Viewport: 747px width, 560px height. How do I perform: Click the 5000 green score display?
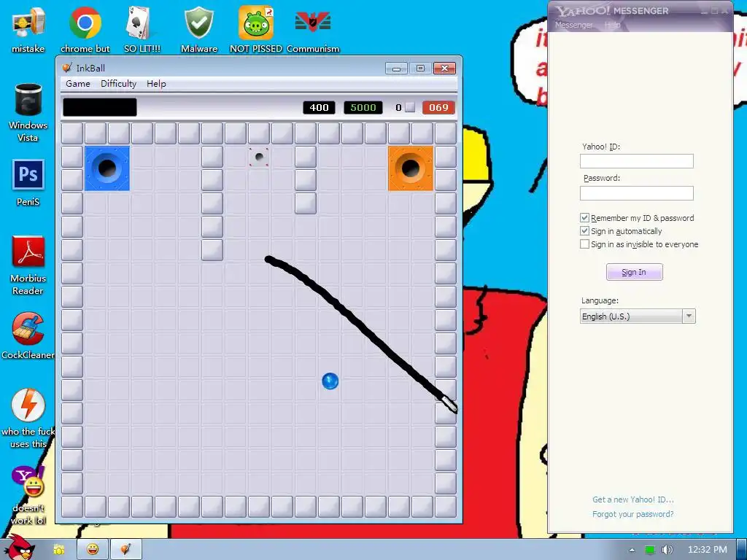click(x=363, y=108)
